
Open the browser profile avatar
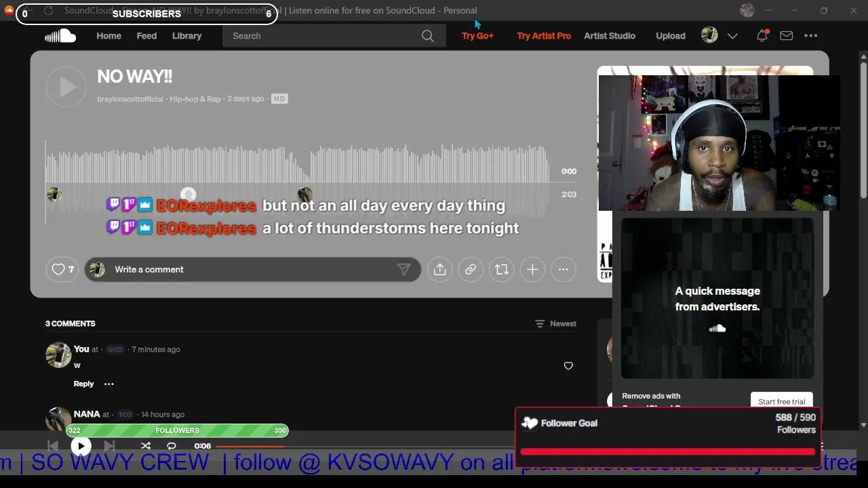(747, 10)
